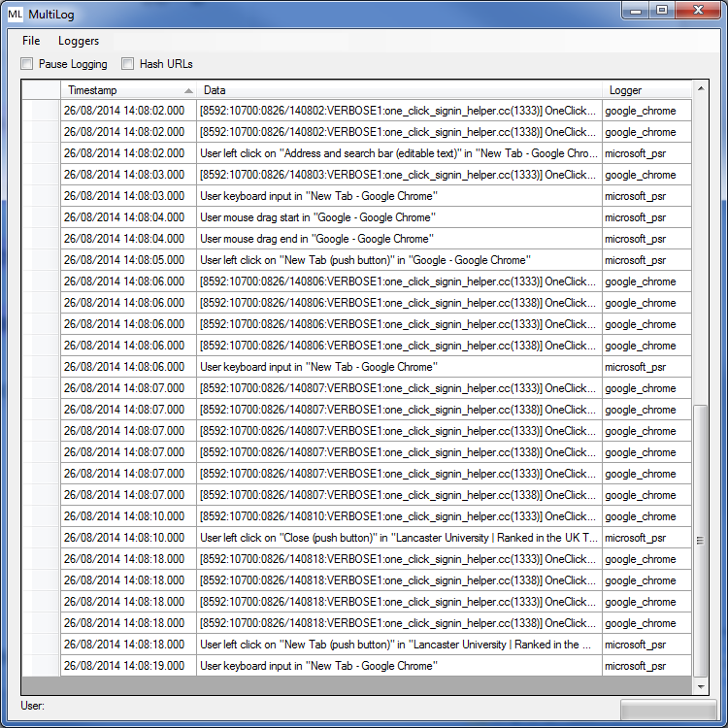Select the 140803 VERBOSE1 one_click_signin_helper entry

(x=399, y=175)
